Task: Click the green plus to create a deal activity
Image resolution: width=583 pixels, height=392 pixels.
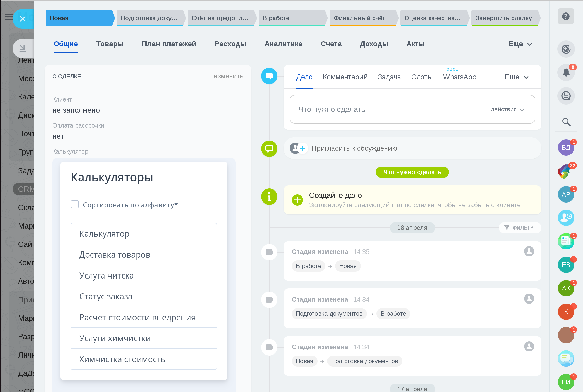Action: [297, 200]
